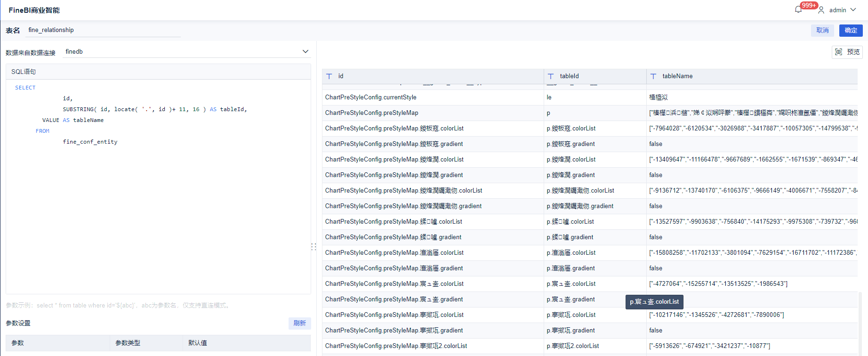Edit the table name field fine_relationship
Viewport: 868px width, 356px height.
pyautogui.click(x=103, y=30)
